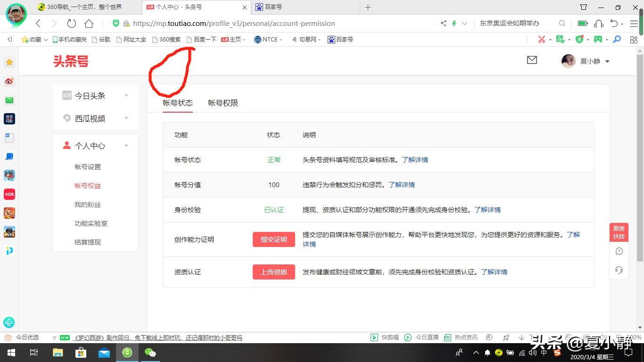Open the 小红书 icon in browser sidebar
644x362 pixels.
(x=9, y=194)
